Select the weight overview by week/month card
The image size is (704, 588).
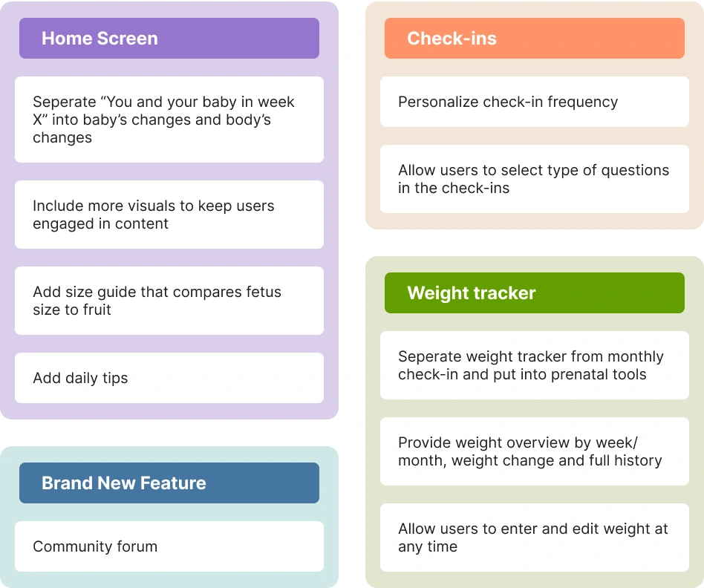[534, 451]
